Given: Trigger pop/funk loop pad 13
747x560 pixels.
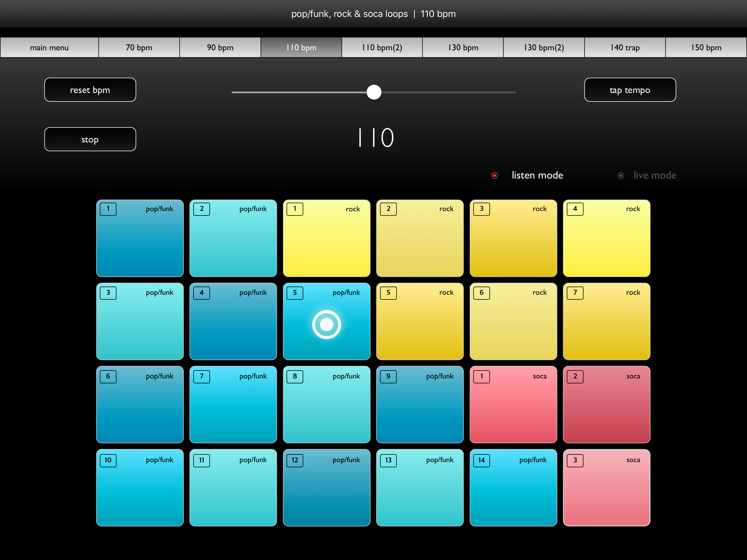Looking at the screenshot, I should coord(420,488).
